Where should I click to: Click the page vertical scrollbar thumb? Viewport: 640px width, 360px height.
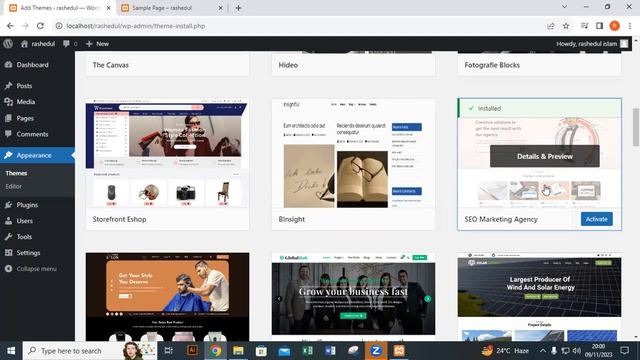click(x=636, y=127)
